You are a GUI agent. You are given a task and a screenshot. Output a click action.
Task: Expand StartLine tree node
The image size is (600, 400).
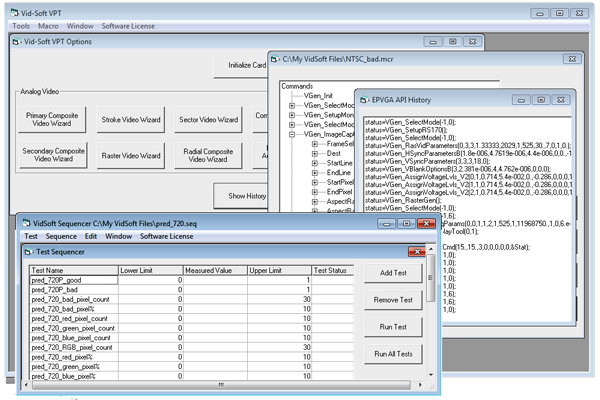tap(315, 163)
